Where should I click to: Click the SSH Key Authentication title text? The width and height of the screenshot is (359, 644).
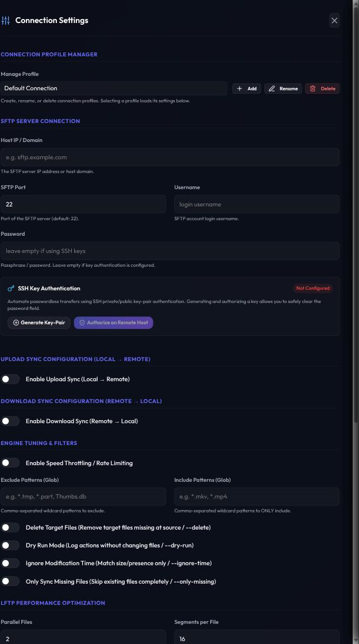click(x=49, y=288)
